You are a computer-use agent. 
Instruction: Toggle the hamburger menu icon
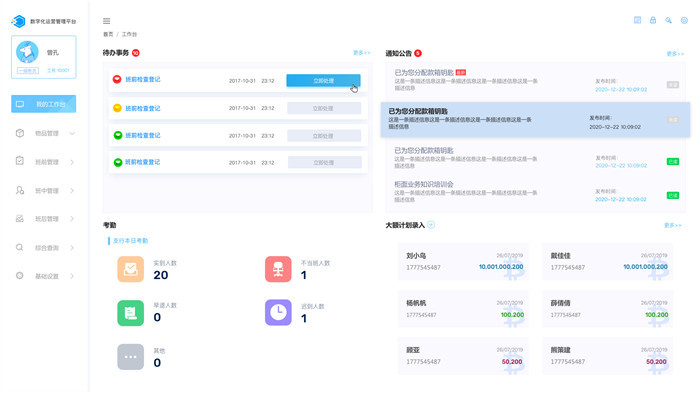106,21
